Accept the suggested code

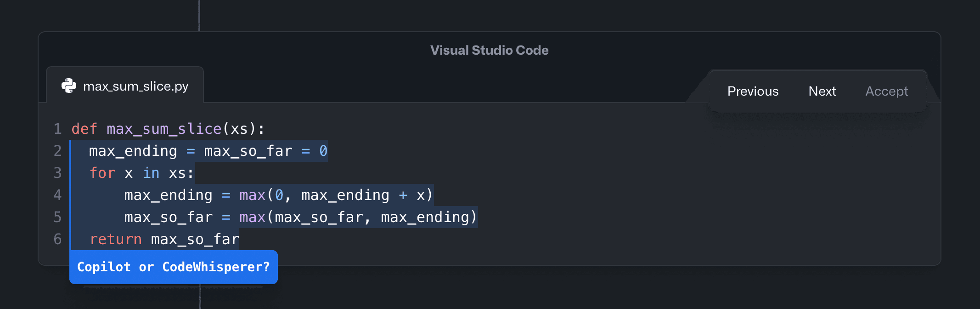[886, 91]
